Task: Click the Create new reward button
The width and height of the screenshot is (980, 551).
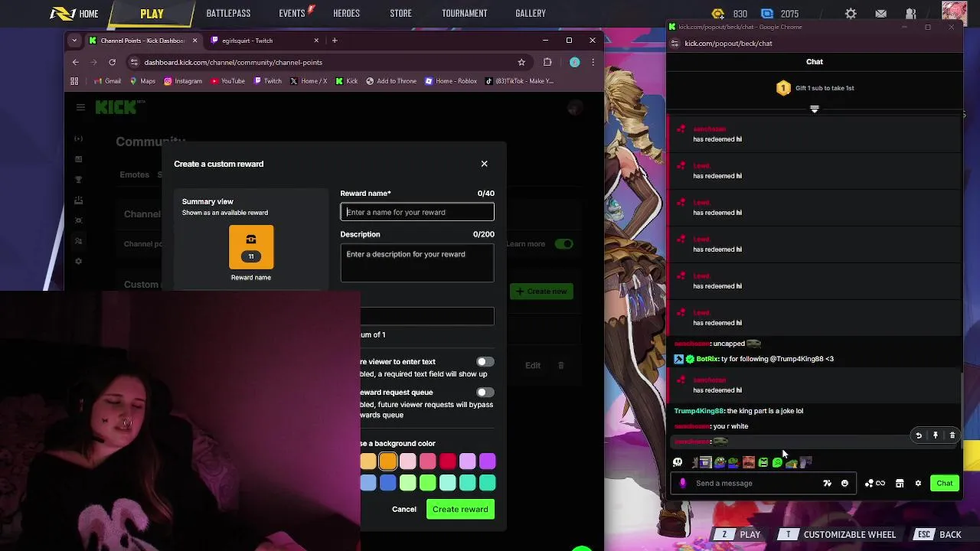Action: tap(541, 292)
